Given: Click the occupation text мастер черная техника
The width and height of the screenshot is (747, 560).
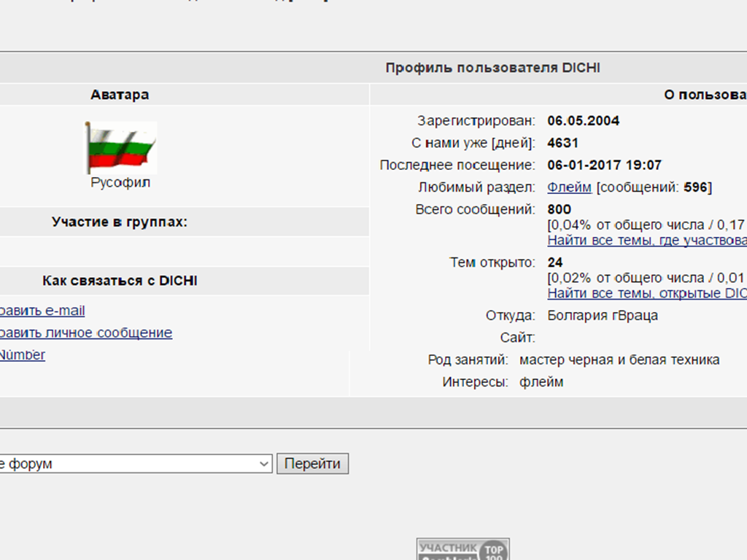Looking at the screenshot, I should (x=619, y=359).
